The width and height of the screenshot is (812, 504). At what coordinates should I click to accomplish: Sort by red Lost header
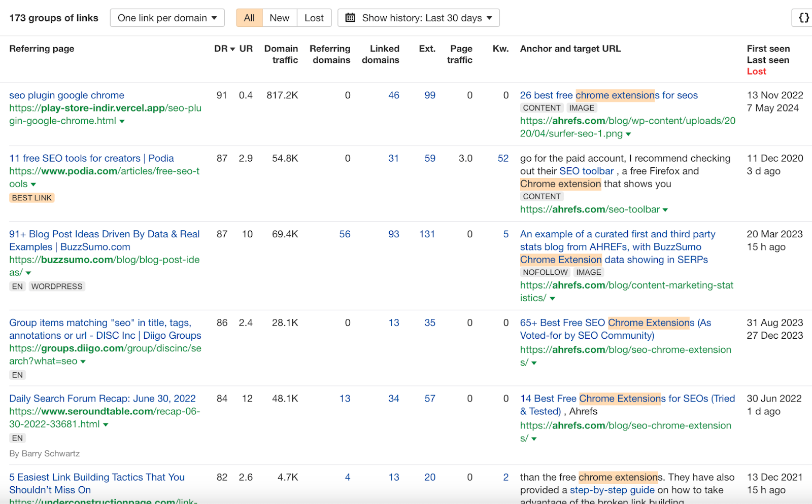[756, 71]
